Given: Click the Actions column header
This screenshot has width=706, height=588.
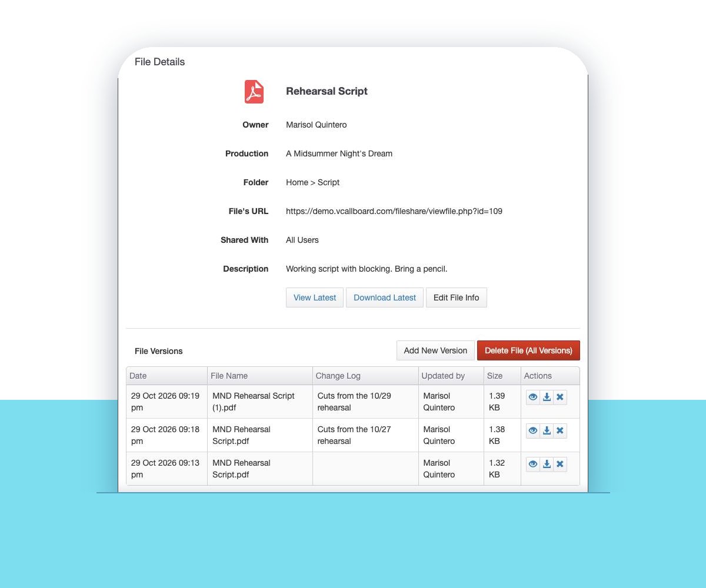Looking at the screenshot, I should pyautogui.click(x=550, y=376).
